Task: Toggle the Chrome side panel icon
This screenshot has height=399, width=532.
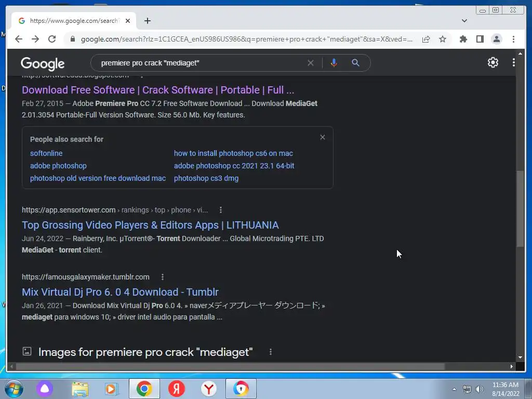Action: (x=480, y=39)
